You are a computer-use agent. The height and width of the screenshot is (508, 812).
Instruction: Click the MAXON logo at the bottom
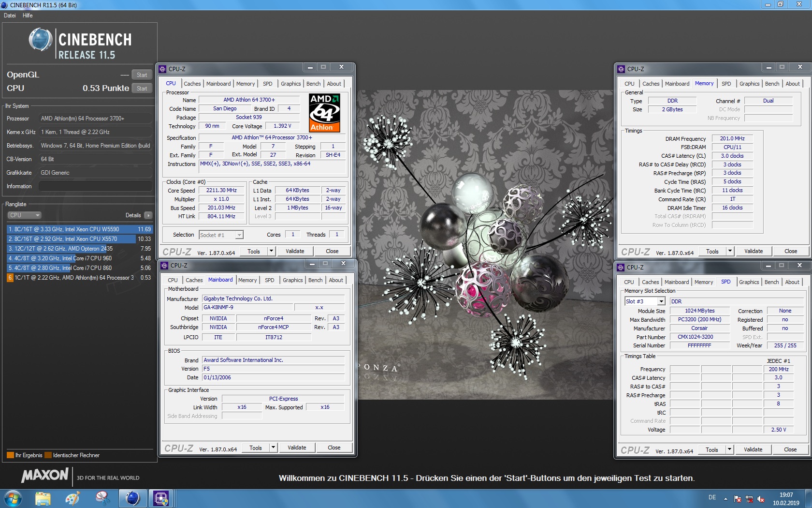[x=45, y=476]
